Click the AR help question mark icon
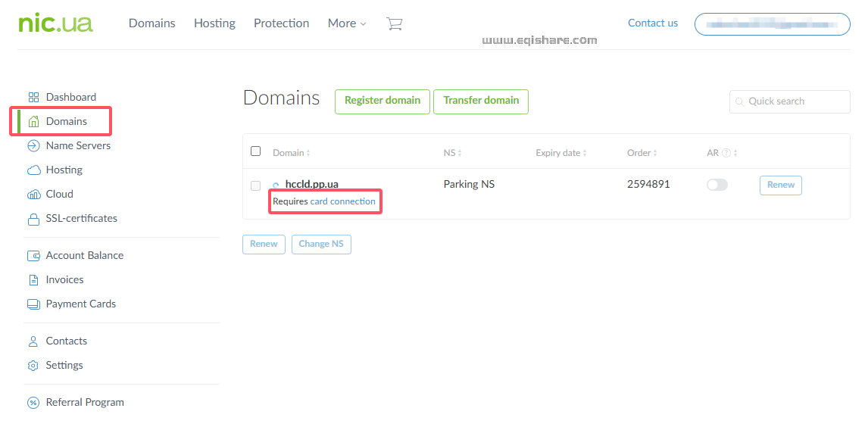Image resolution: width=868 pixels, height=427 pixels. (x=726, y=153)
